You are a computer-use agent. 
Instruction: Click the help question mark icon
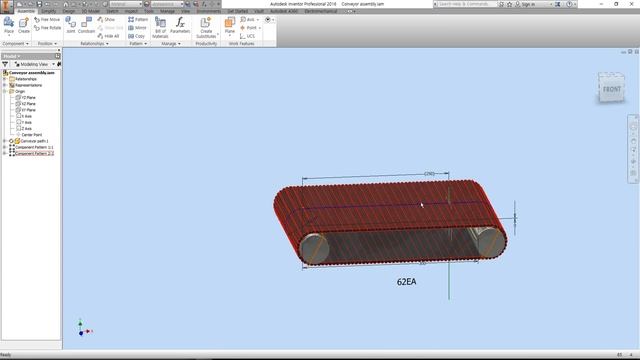[x=569, y=4]
